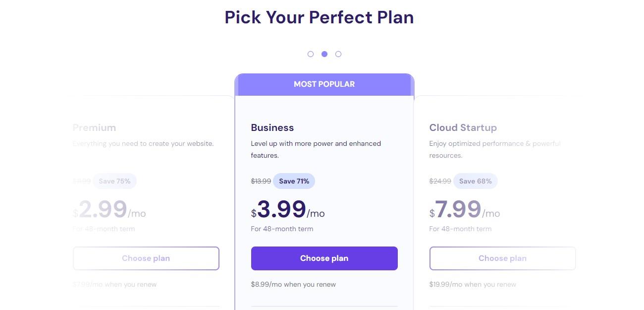644x310 pixels.
Task: Click the Save 68% badge
Action: (476, 181)
